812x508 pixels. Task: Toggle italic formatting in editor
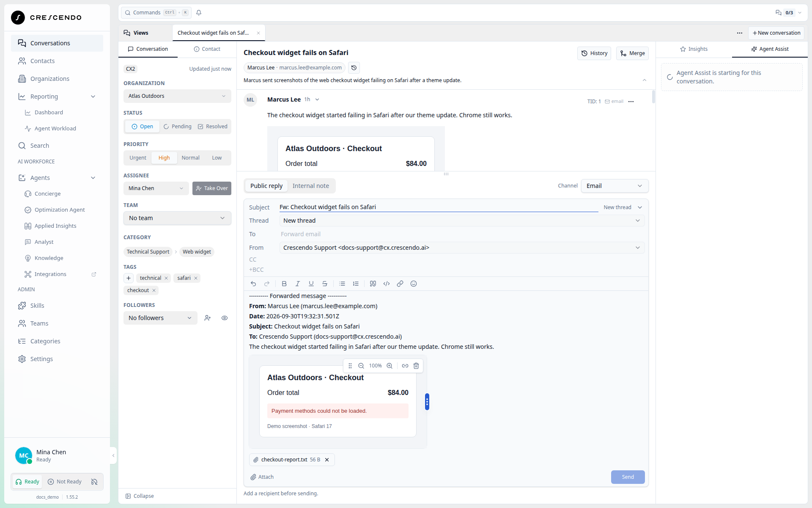pos(298,284)
